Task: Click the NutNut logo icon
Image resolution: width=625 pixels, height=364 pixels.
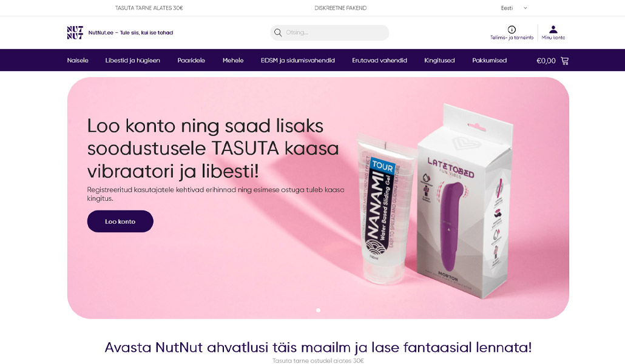Action: pos(75,33)
